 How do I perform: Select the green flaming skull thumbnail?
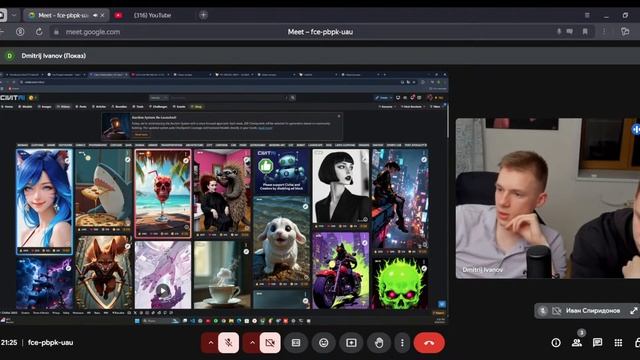400,283
